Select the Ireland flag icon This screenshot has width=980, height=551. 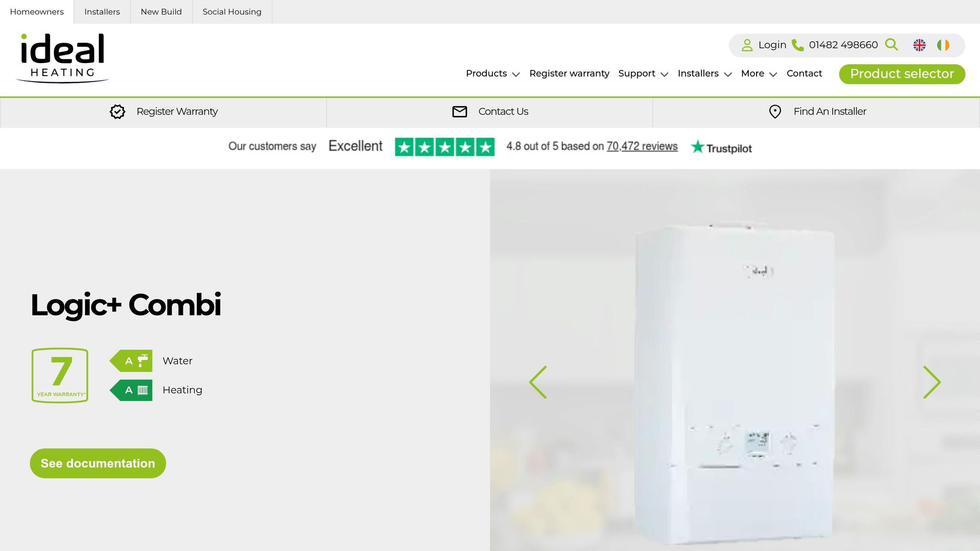coord(943,45)
